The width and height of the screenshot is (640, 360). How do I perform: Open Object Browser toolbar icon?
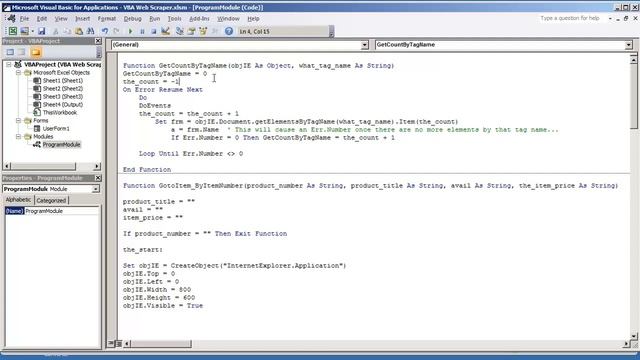[203, 31]
